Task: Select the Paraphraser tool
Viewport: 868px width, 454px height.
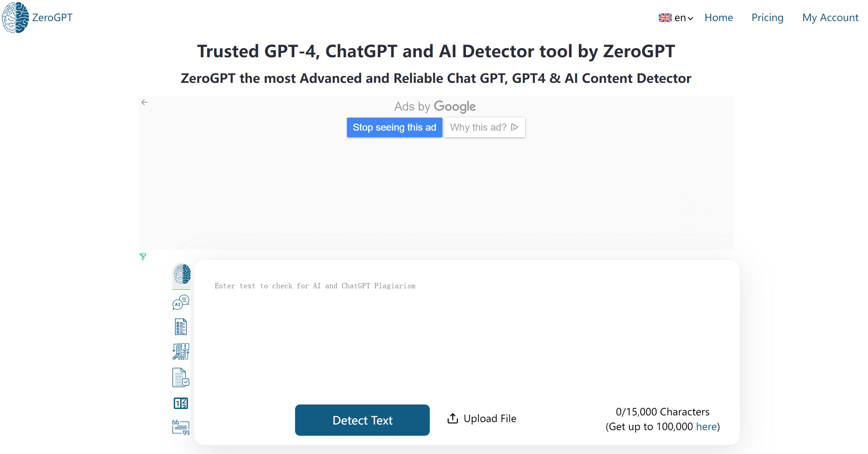Action: 180,351
